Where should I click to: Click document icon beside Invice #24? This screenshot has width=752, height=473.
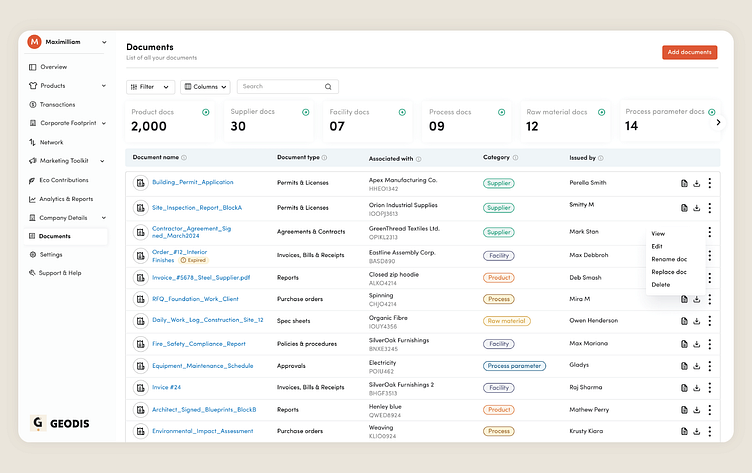[141, 388]
